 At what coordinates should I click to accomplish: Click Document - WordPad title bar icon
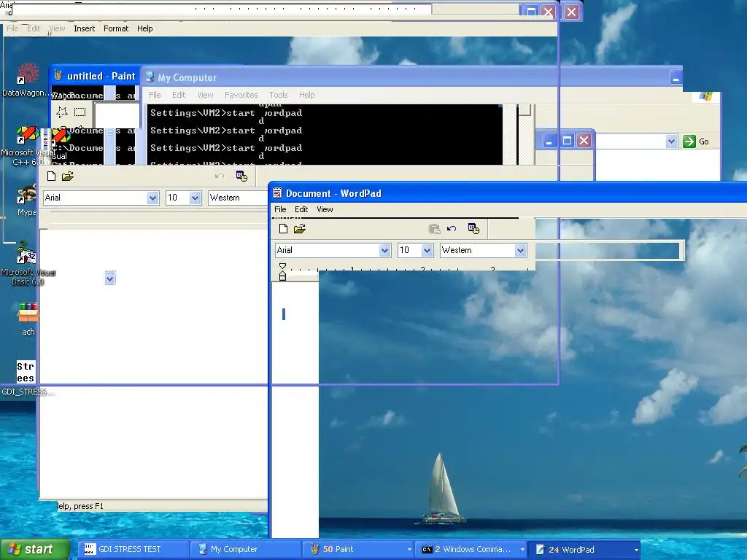[x=277, y=192]
